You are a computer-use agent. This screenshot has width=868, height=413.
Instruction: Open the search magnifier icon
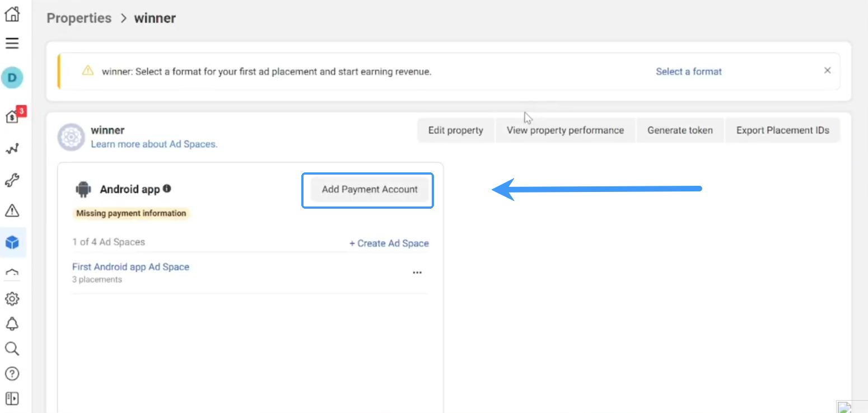[x=12, y=349]
